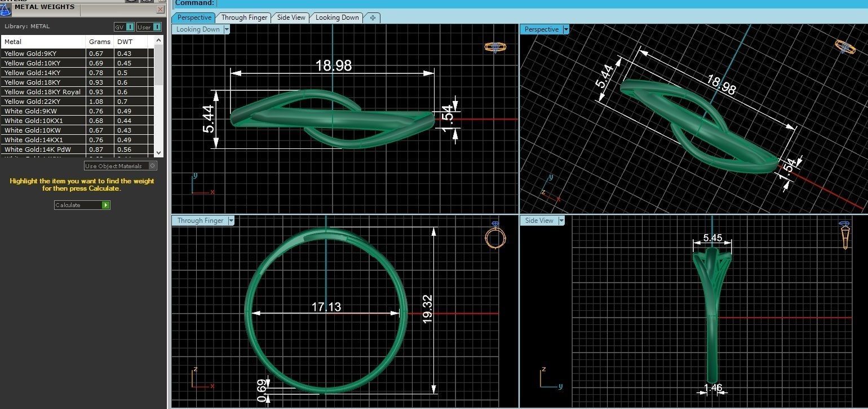Click the 5.44 dimension in Looking Down view

209,120
